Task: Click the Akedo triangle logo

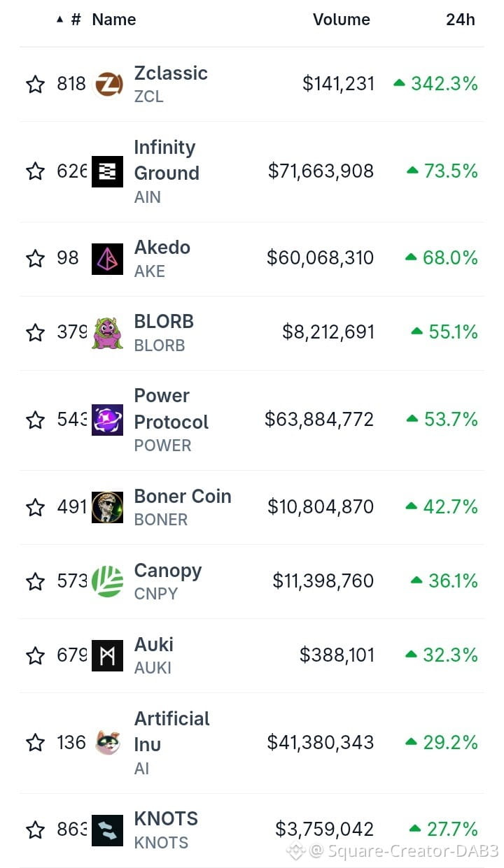Action: coord(107,259)
